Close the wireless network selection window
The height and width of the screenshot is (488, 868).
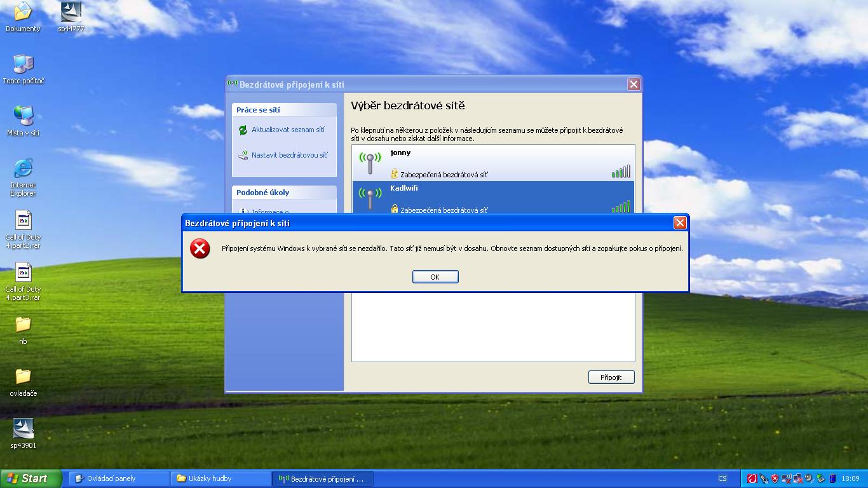(x=634, y=84)
